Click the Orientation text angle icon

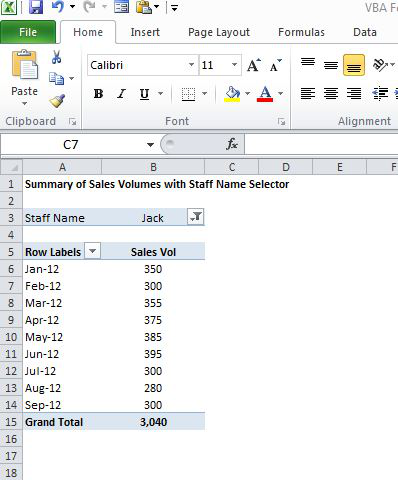click(x=380, y=65)
